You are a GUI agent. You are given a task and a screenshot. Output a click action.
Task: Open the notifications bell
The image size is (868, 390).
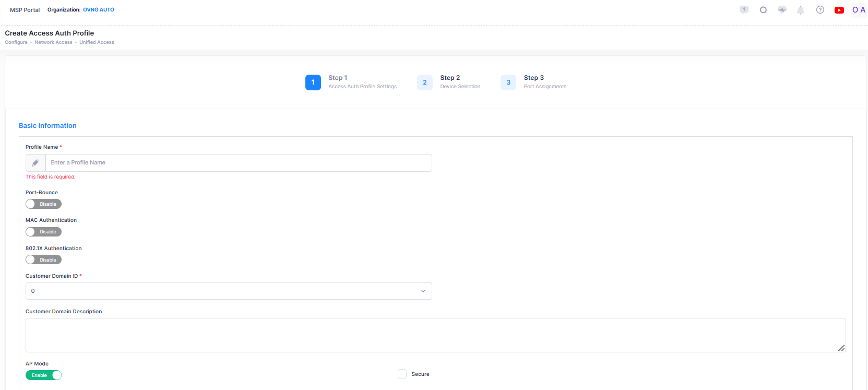[x=800, y=10]
